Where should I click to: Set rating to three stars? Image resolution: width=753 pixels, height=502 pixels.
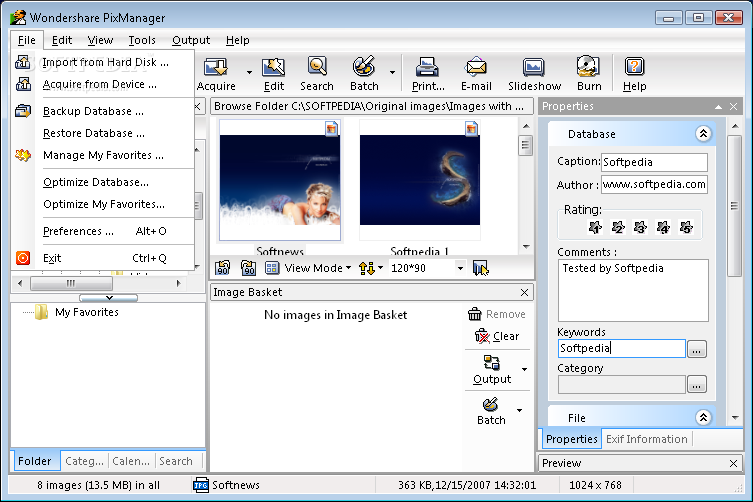pos(640,227)
